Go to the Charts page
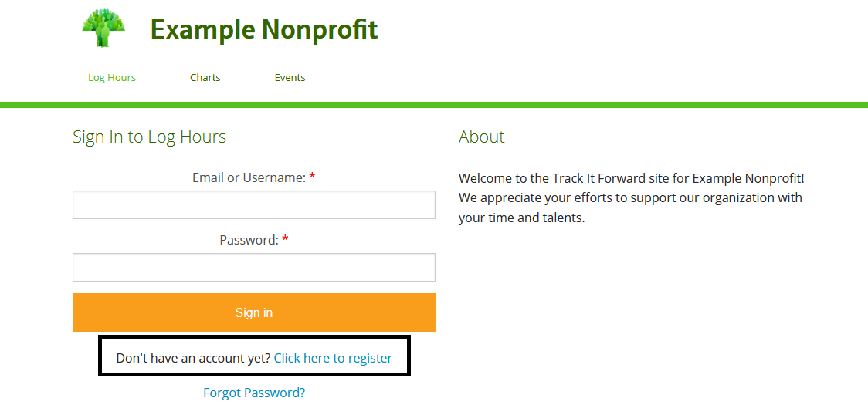The image size is (868, 415). tap(205, 78)
